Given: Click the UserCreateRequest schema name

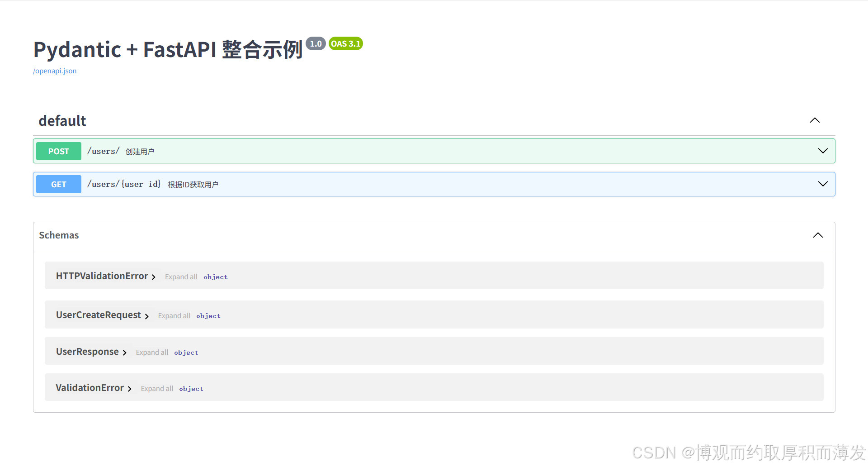Looking at the screenshot, I should [98, 315].
